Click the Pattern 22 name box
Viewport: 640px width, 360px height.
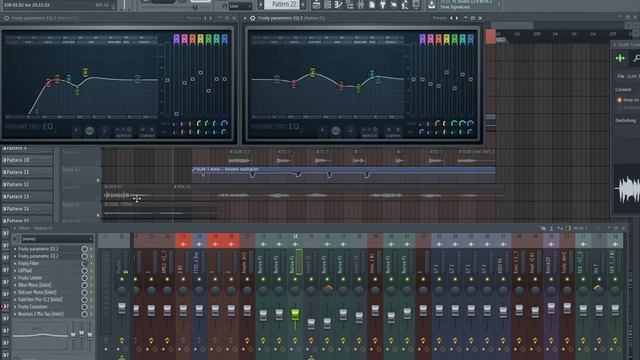click(x=282, y=4)
